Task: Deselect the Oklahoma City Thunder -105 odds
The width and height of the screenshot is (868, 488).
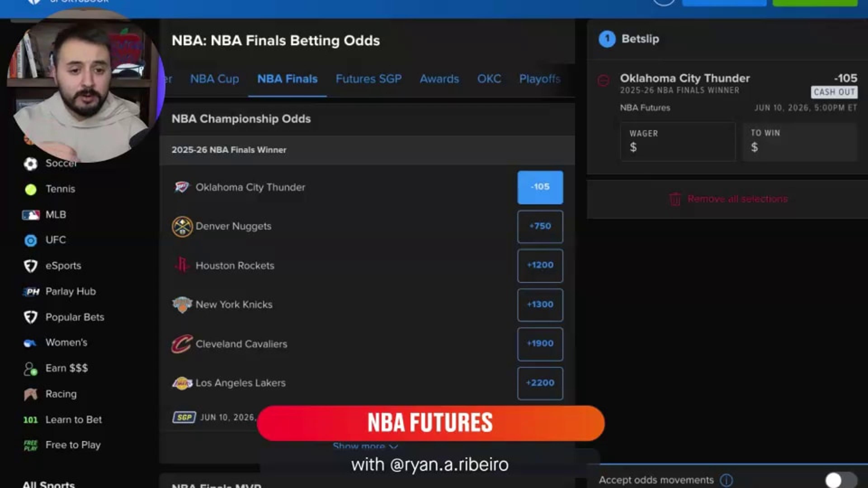Action: coord(540,187)
